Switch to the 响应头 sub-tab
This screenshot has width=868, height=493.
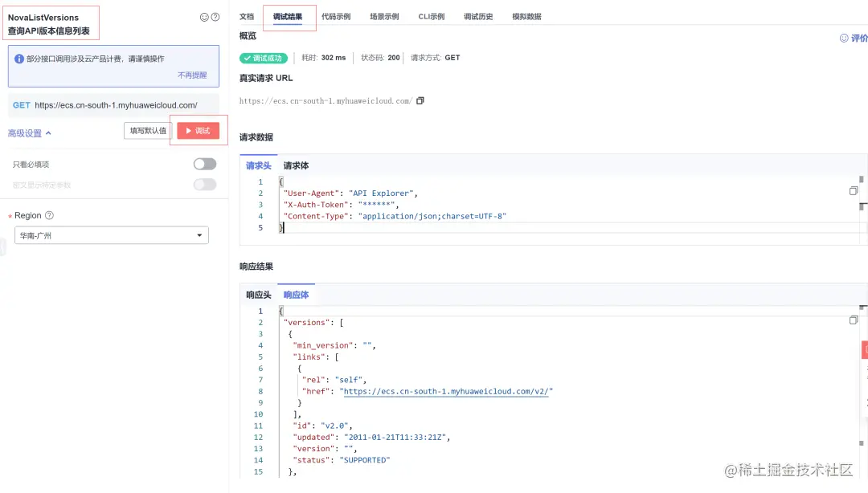point(259,295)
